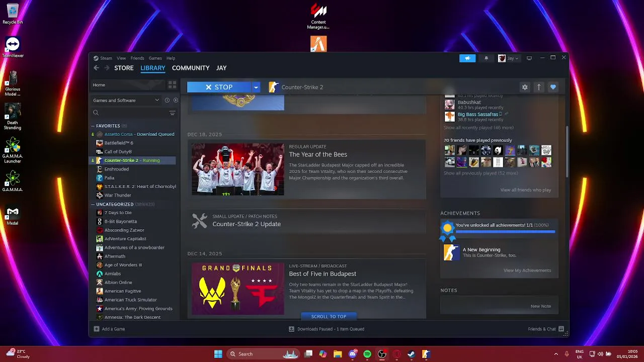
Task: Switch to the Community tab
Action: coord(191,68)
